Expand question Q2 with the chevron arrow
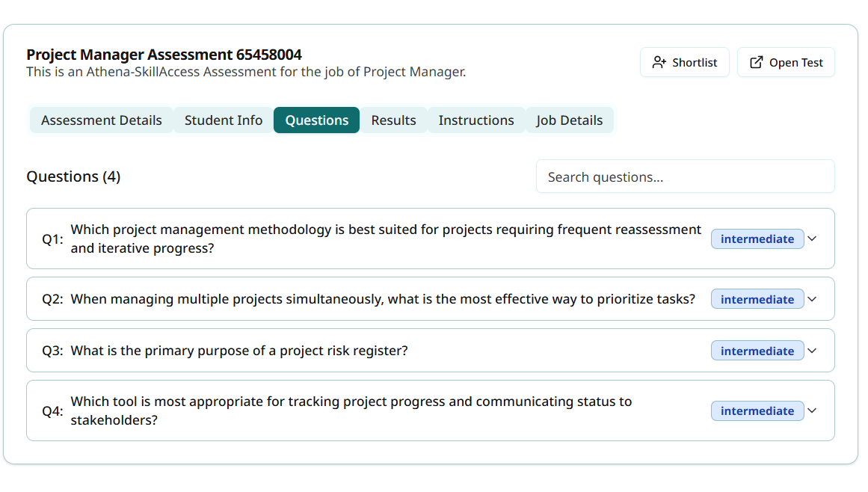868x492 pixels. click(x=813, y=299)
